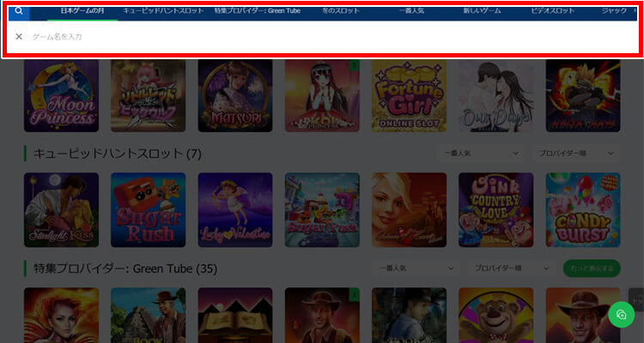
Task: Open the pink-haired anime girl game next to Moon Princess
Action: click(x=149, y=95)
